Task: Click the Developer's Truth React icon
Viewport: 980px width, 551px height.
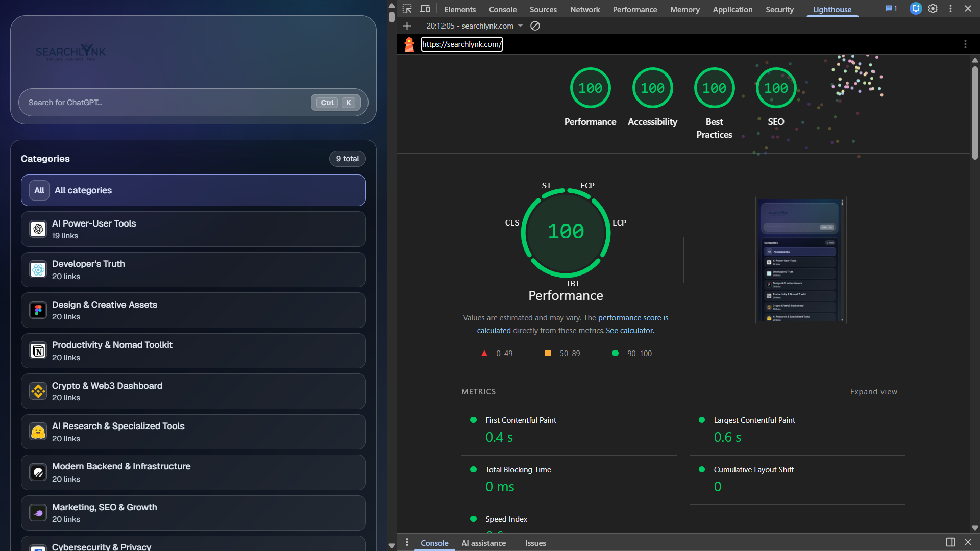Action: click(x=38, y=269)
